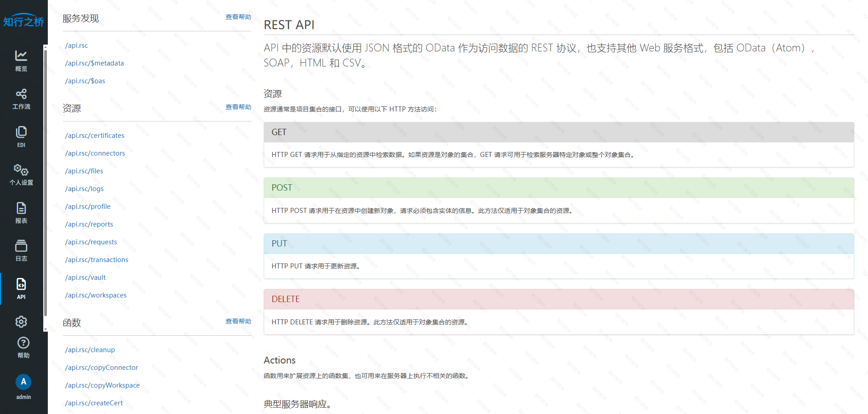The width and height of the screenshot is (868, 414).
Task: Select the /api.rsc/connectors resource
Action: (95, 153)
